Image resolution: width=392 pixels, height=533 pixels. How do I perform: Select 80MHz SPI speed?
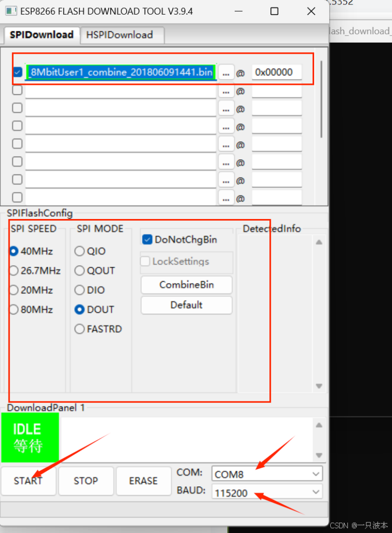(x=31, y=309)
